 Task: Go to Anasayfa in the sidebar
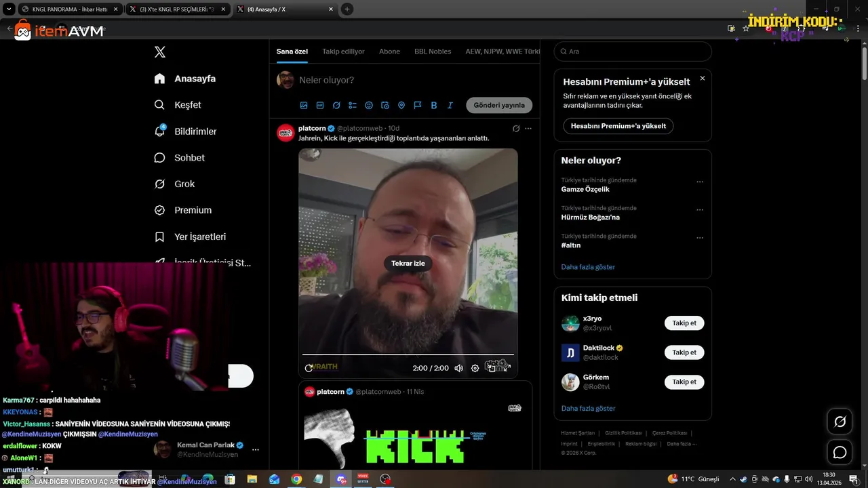pos(185,79)
